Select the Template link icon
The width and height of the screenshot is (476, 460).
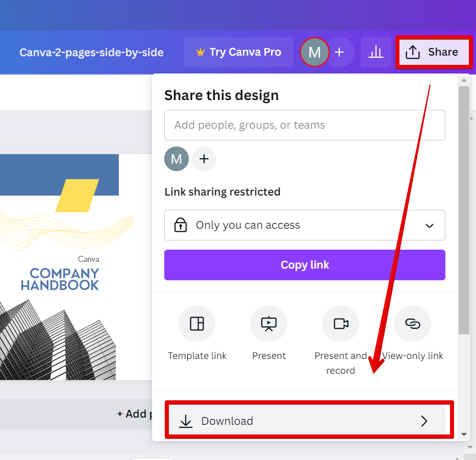click(x=197, y=323)
